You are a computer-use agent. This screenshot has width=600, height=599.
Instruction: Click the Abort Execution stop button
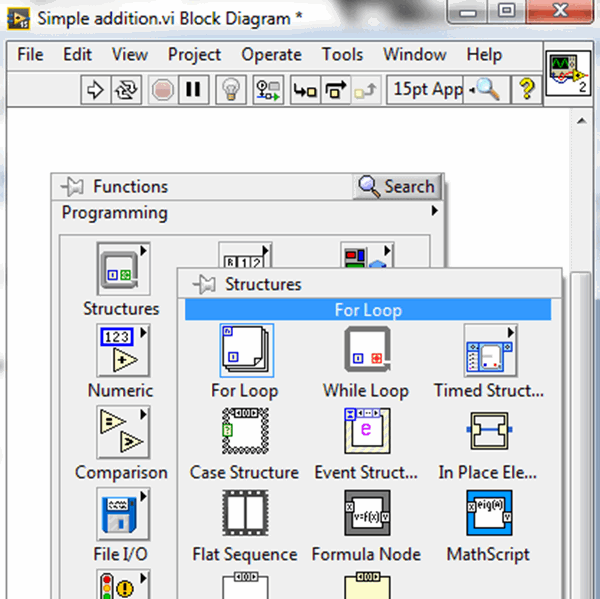[x=163, y=90]
